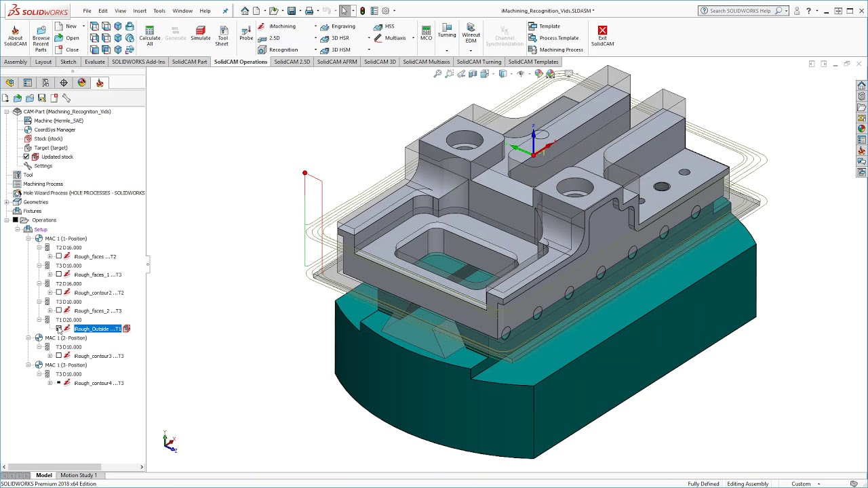
Task: Select the Probe operation icon
Action: (246, 34)
